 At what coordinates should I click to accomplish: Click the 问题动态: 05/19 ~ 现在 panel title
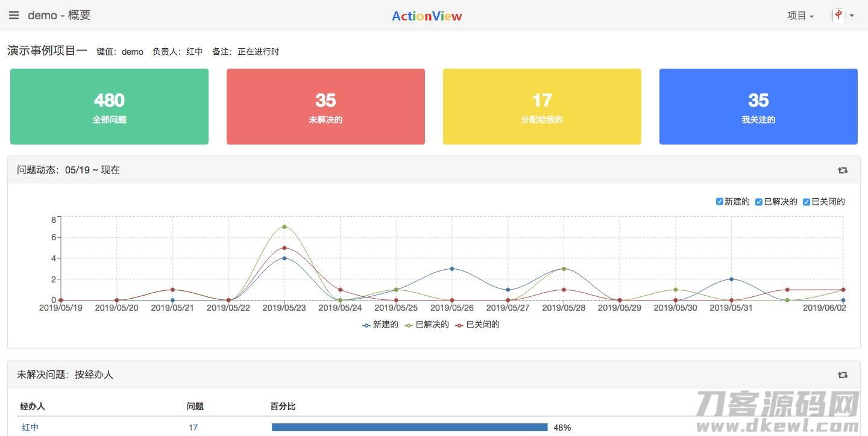pyautogui.click(x=68, y=170)
